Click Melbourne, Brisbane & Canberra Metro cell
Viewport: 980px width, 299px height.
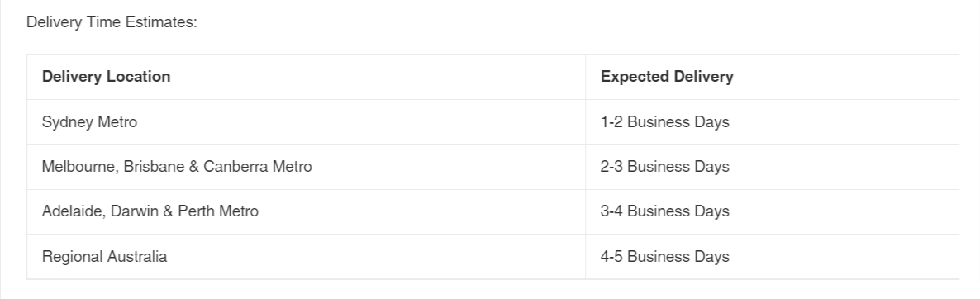click(x=306, y=167)
